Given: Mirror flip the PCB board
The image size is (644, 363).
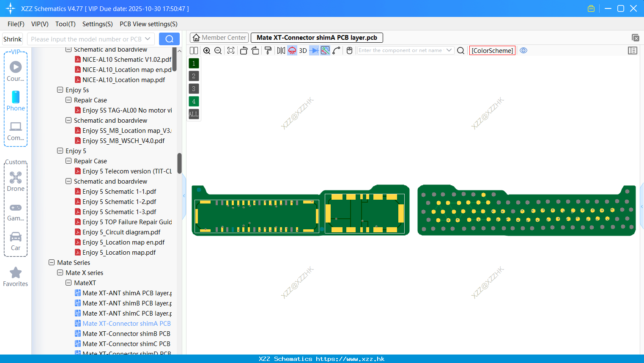Looking at the screenshot, I should [281, 51].
